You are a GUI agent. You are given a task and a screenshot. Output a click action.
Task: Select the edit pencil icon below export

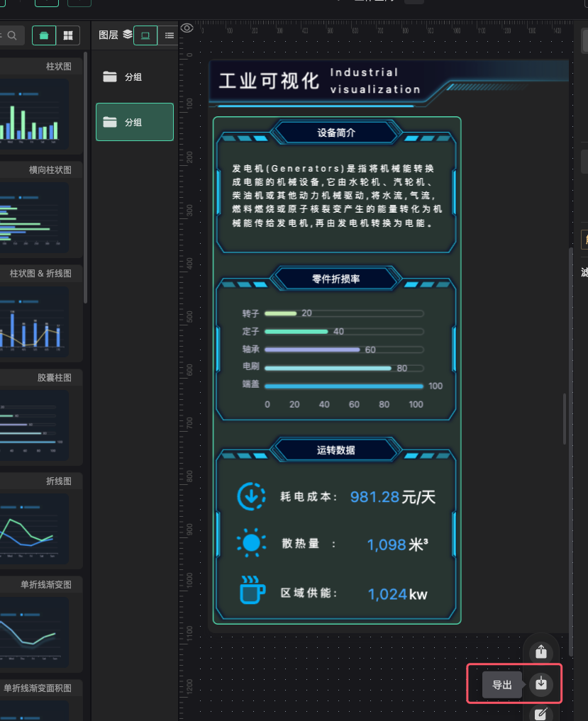pyautogui.click(x=540, y=713)
